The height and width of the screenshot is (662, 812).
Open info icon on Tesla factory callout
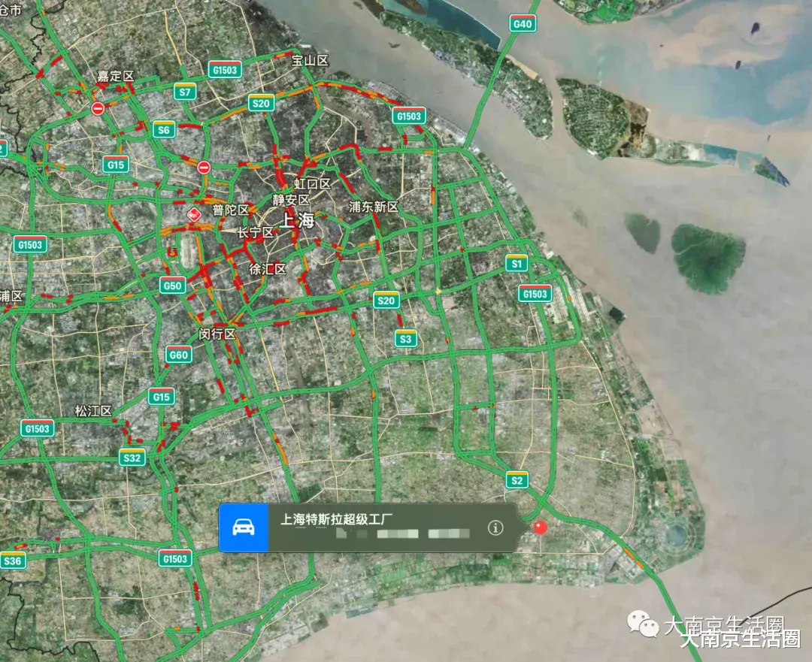tap(495, 527)
